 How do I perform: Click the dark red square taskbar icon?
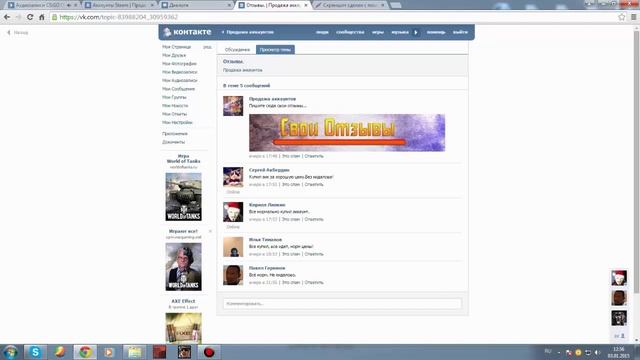(160, 352)
